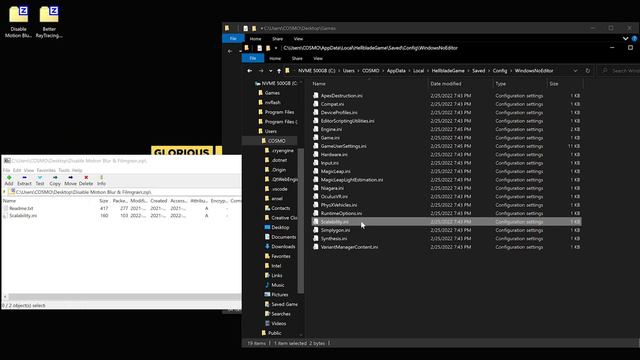
Task: Open Home tab in front Explorer window
Action: pos(275,58)
